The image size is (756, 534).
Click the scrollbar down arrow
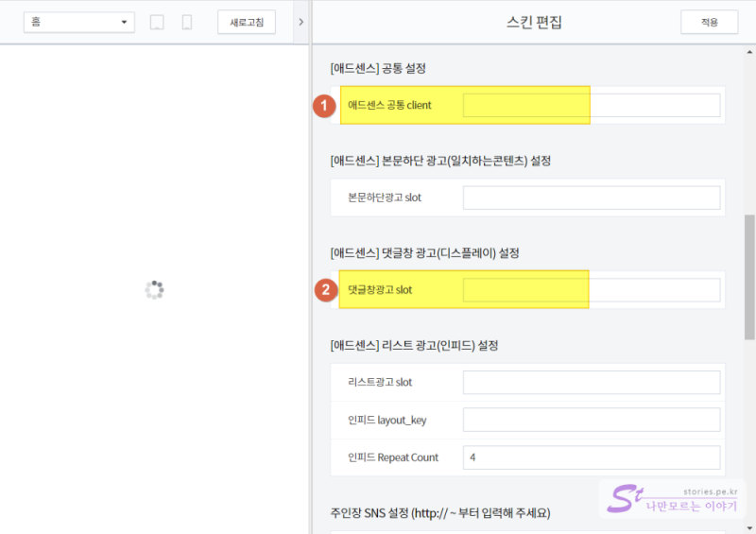click(x=749, y=528)
